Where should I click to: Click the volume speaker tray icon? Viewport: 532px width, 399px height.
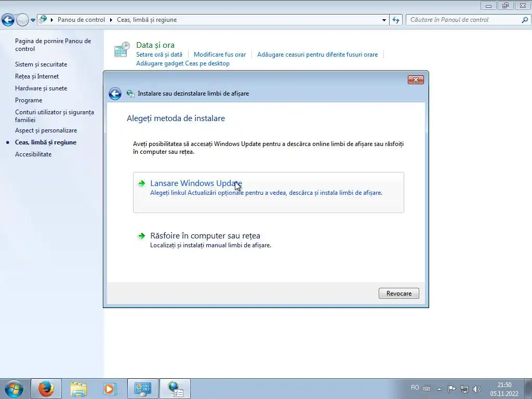point(477,389)
